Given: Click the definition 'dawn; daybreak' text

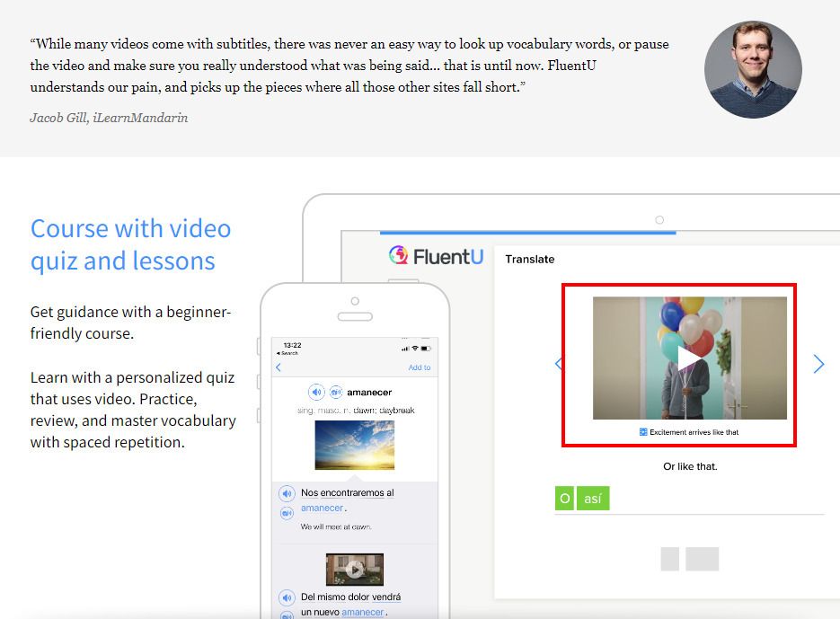Looking at the screenshot, I should [385, 410].
